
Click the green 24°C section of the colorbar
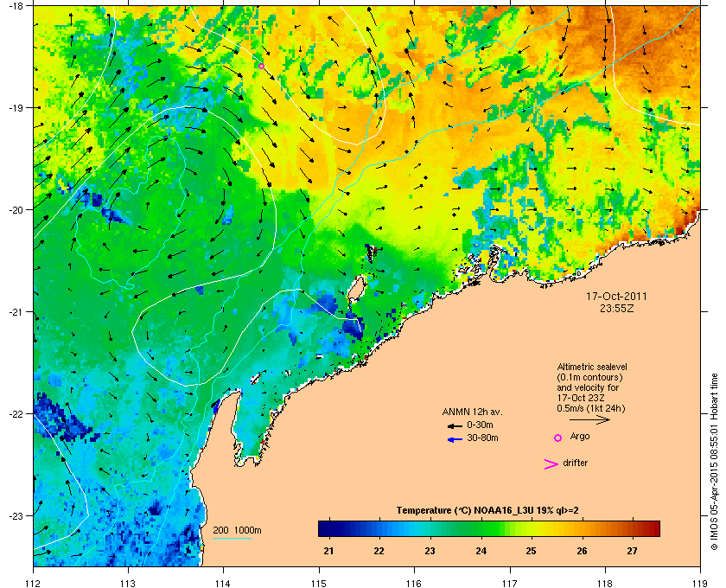pos(481,528)
